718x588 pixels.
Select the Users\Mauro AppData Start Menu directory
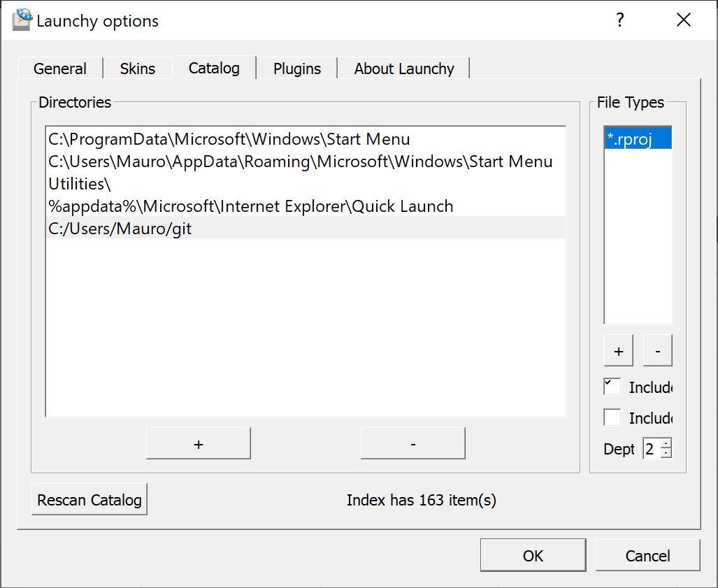pos(306,162)
